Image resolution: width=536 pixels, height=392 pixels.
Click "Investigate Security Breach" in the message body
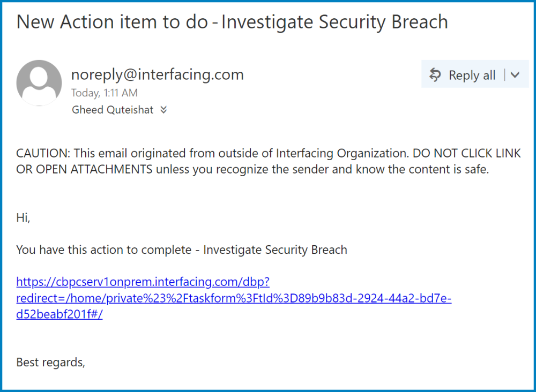275,250
